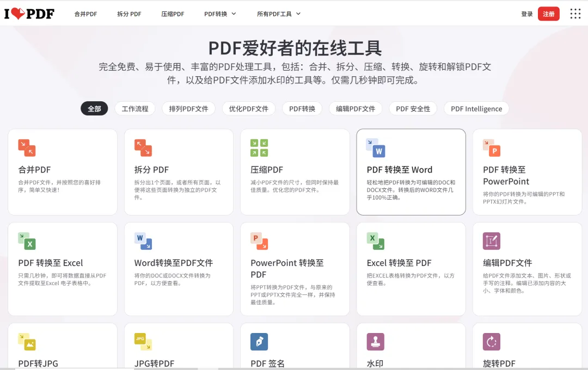Click description text starting '给PDF文件添加文本'

coord(527,283)
